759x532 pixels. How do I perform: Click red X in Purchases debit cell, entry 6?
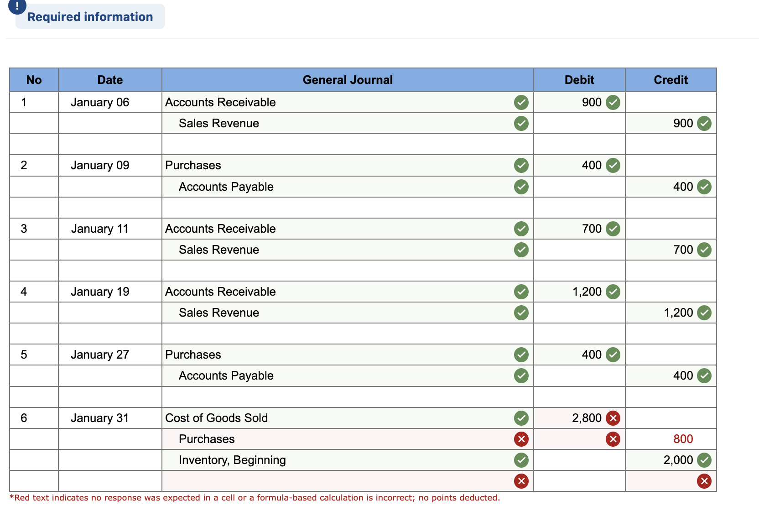pos(613,439)
